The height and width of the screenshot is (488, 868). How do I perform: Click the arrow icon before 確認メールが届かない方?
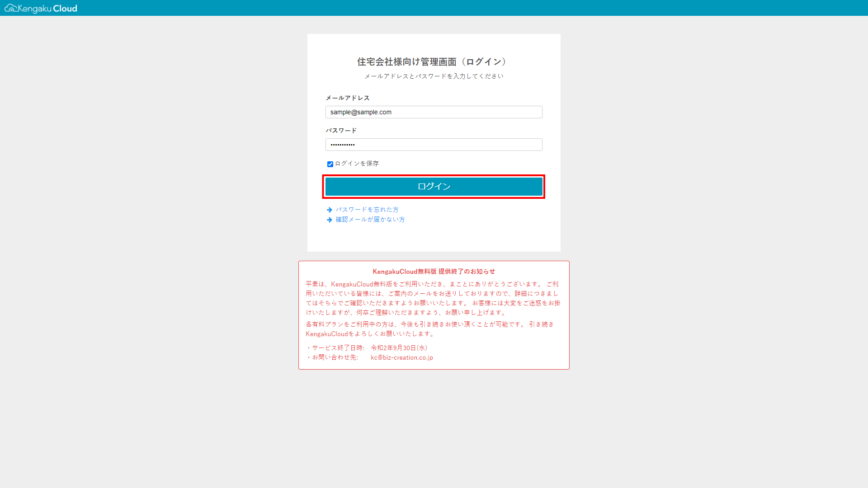tap(329, 220)
